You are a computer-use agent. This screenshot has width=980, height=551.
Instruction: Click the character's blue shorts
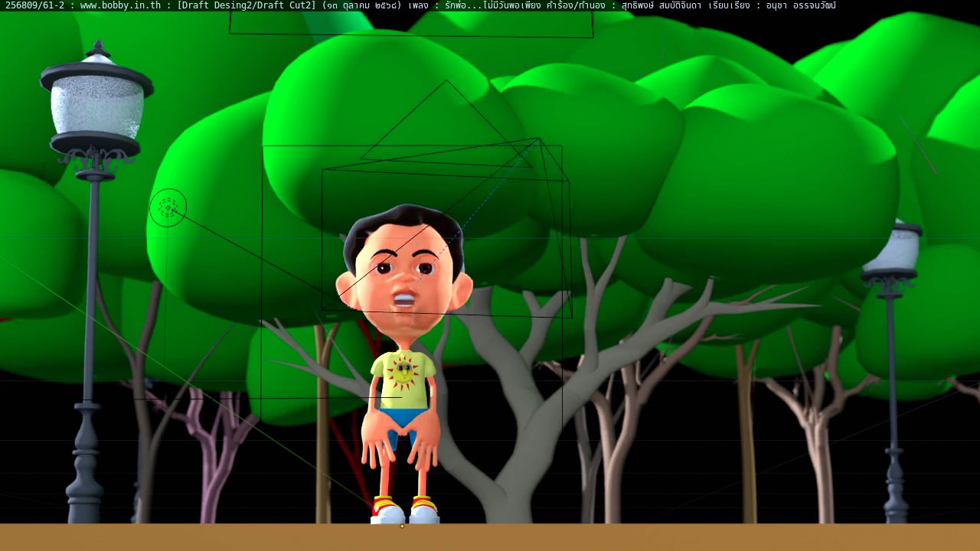(402, 418)
